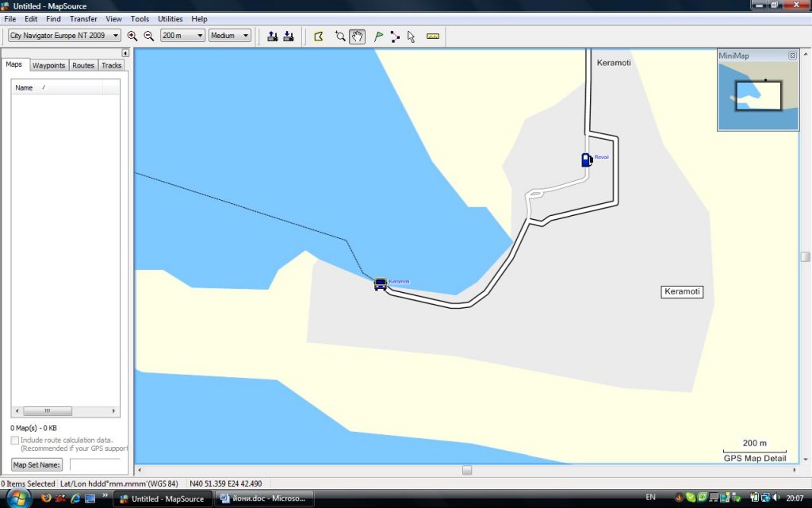
Task: Toggle Include route calculation data checkbox
Action: coord(15,440)
